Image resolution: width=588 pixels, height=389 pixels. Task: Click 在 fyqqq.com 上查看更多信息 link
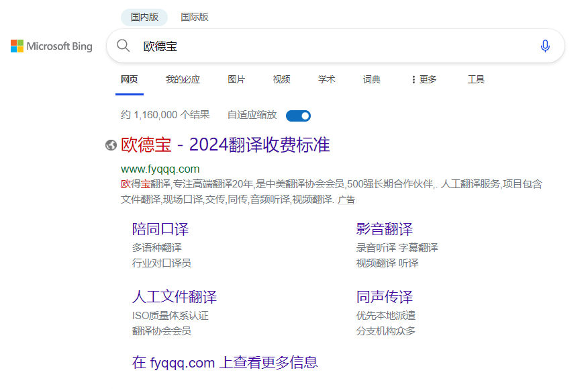[225, 363]
